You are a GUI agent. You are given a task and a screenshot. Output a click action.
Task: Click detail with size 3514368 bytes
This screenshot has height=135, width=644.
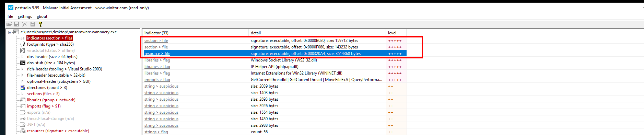click(x=306, y=54)
